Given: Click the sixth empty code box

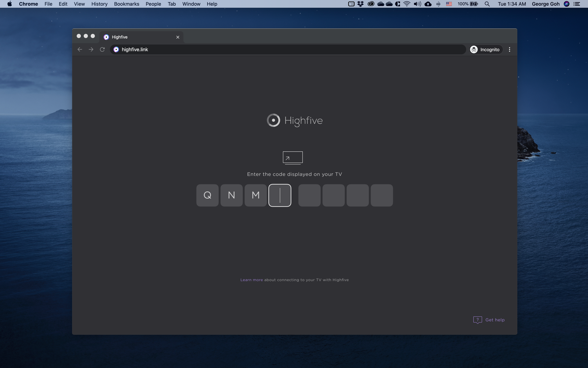Looking at the screenshot, I should tap(334, 195).
